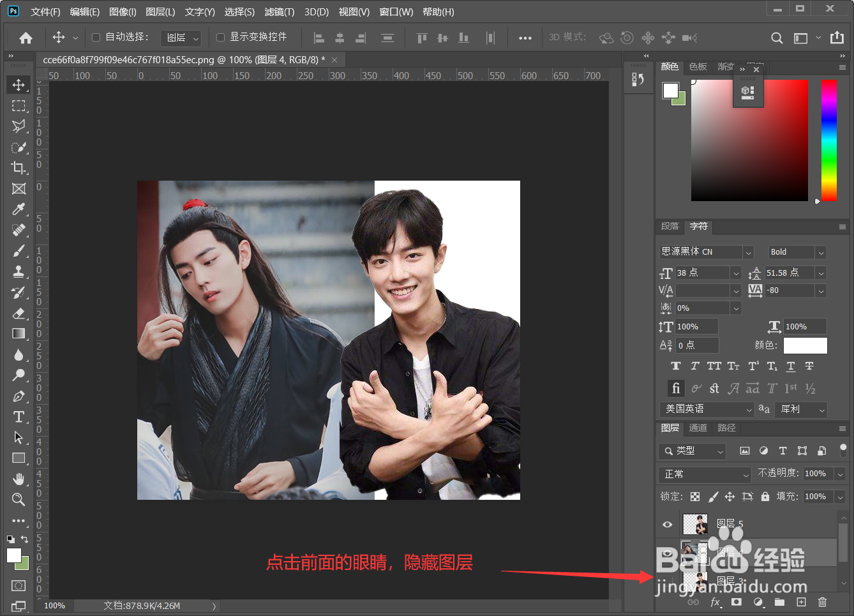Toggle lock all padlock icon
The width and height of the screenshot is (854, 616).
(x=765, y=496)
